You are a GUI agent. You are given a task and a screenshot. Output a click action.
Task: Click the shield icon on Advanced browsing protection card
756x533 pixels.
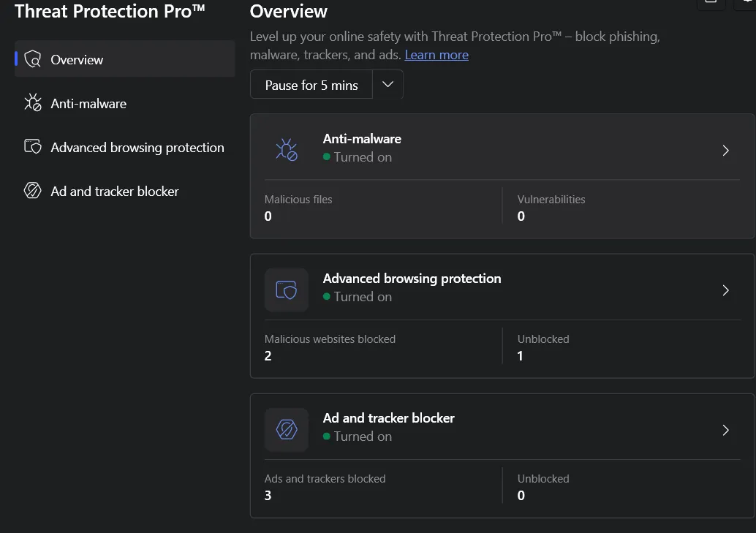click(287, 290)
